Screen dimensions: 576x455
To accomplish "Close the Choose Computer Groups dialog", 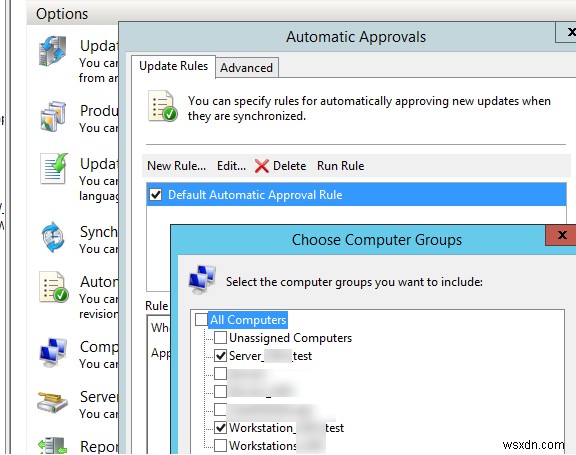I will click(562, 235).
